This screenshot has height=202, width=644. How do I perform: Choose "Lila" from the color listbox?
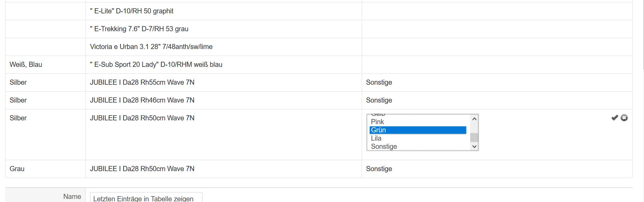376,138
